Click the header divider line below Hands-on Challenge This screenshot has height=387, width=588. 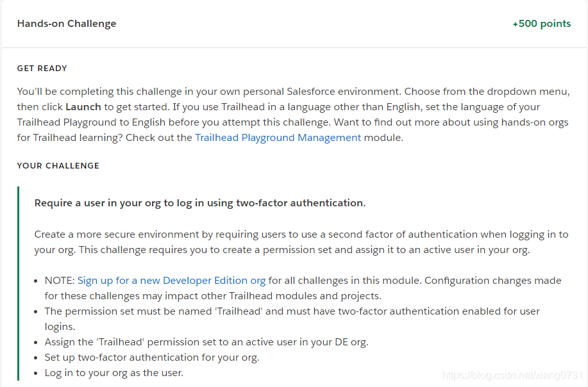(x=294, y=46)
